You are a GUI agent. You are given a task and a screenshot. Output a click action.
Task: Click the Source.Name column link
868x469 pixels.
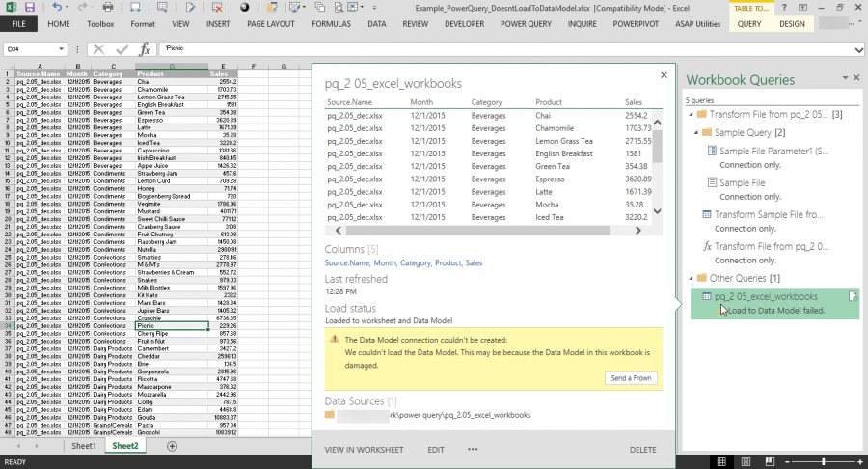point(346,263)
